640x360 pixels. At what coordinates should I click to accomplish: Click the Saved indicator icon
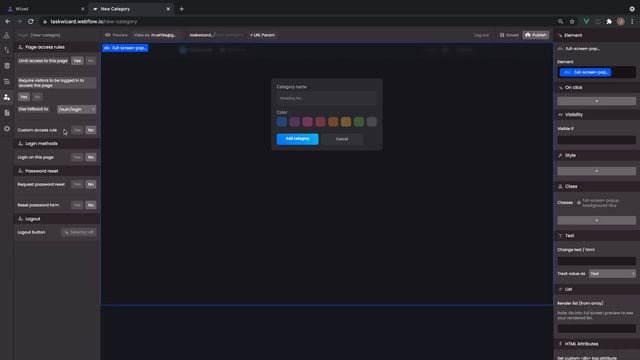point(502,35)
